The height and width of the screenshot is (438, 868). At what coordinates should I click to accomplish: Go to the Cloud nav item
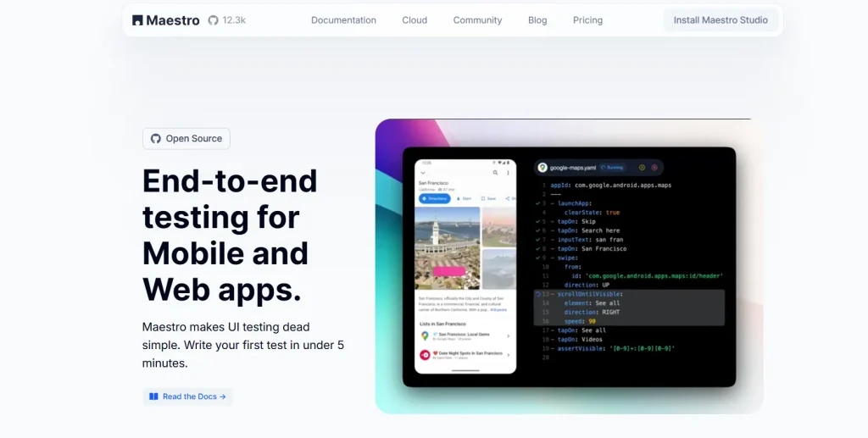[x=414, y=20]
